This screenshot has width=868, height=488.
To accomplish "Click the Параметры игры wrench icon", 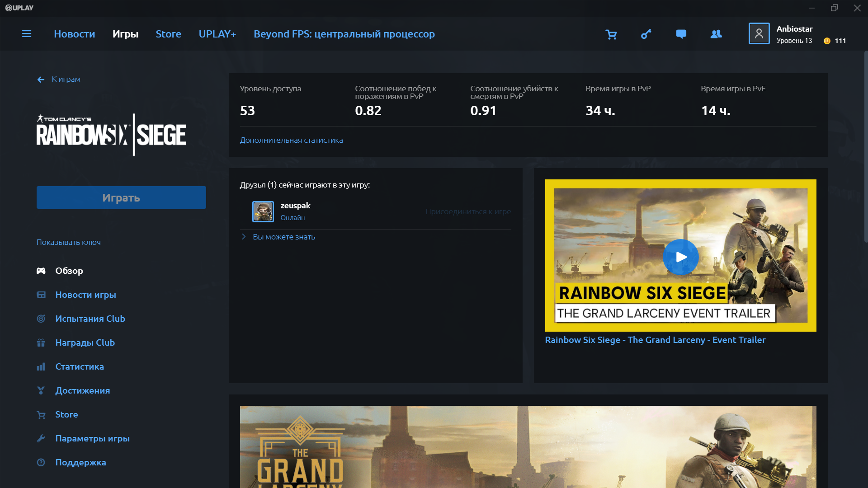I will (41, 438).
